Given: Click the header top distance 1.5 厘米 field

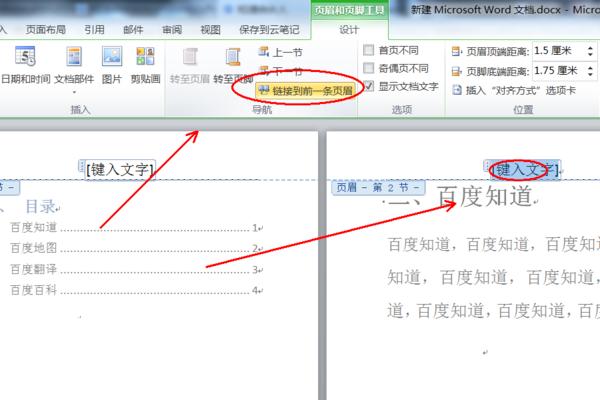Looking at the screenshot, I should [559, 51].
